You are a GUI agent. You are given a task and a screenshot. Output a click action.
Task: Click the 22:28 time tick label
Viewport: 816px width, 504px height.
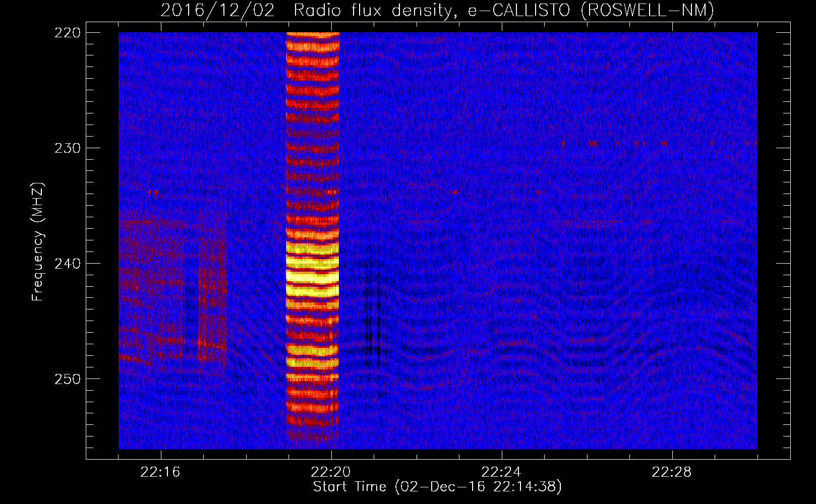point(672,472)
